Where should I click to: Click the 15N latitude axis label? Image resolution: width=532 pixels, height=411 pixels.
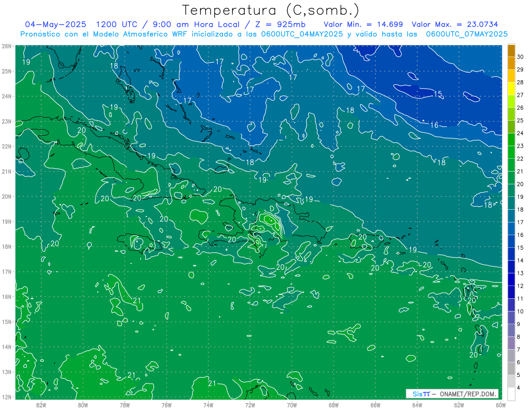6,322
